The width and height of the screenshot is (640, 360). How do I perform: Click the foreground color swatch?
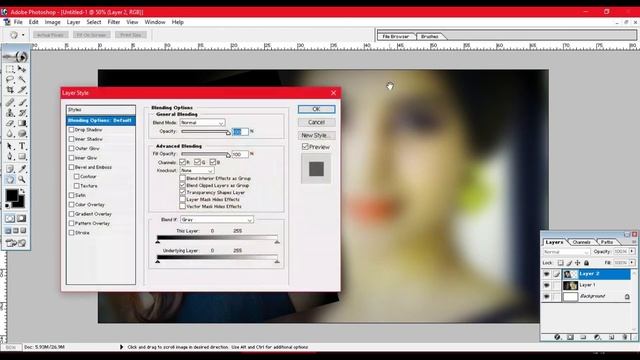point(12,196)
